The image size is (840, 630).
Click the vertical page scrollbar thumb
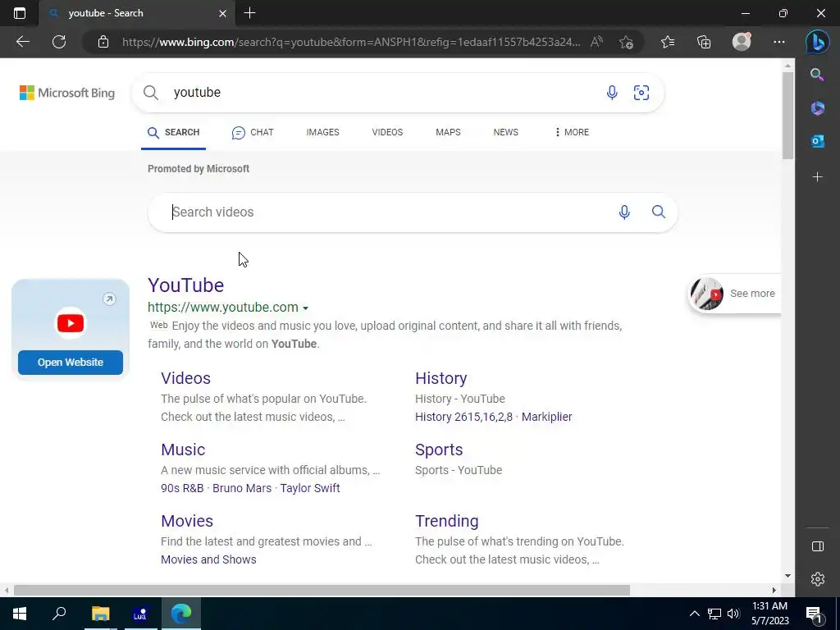[x=787, y=115]
